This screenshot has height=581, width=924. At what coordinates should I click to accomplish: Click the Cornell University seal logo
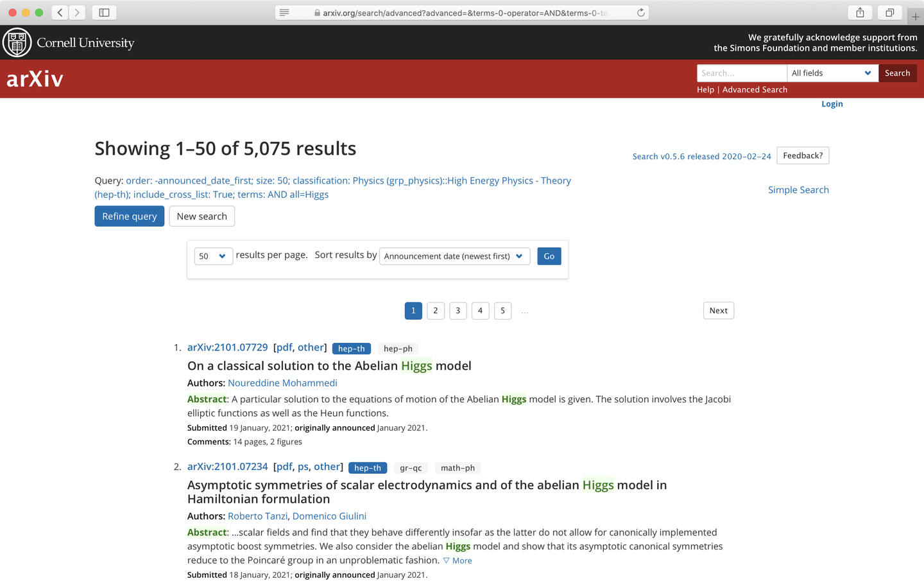click(x=17, y=42)
